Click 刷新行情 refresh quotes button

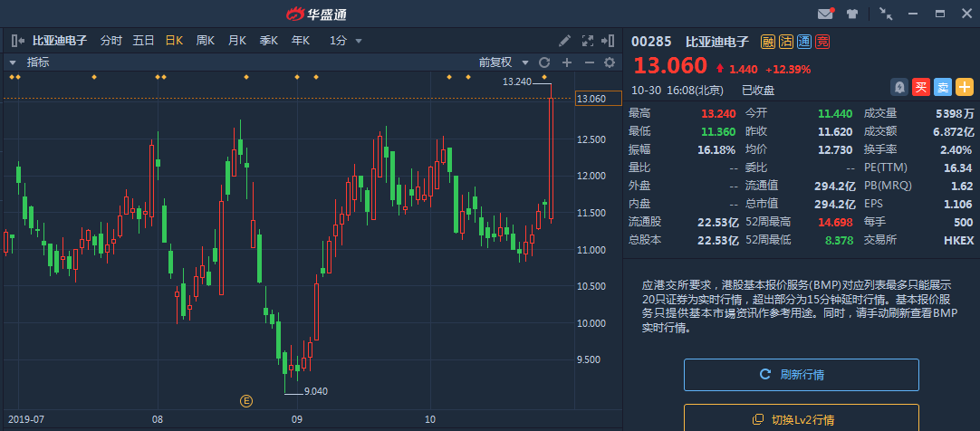coord(802,375)
